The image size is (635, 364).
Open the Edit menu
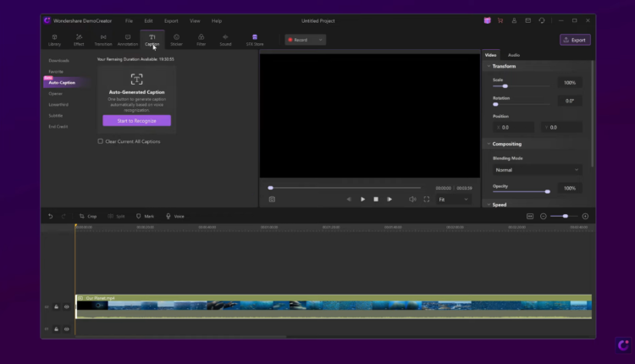point(149,20)
